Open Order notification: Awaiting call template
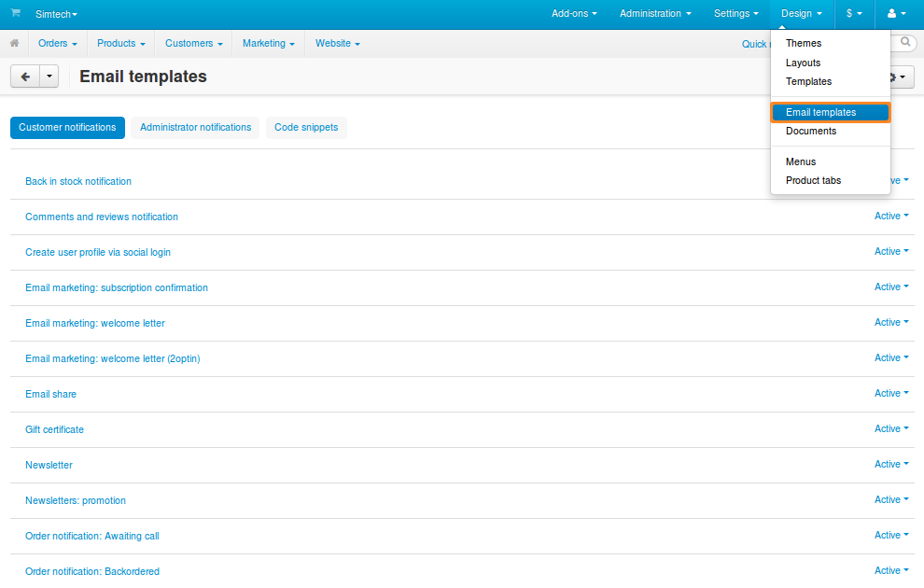Viewport: 924px width, 588px height. click(91, 536)
